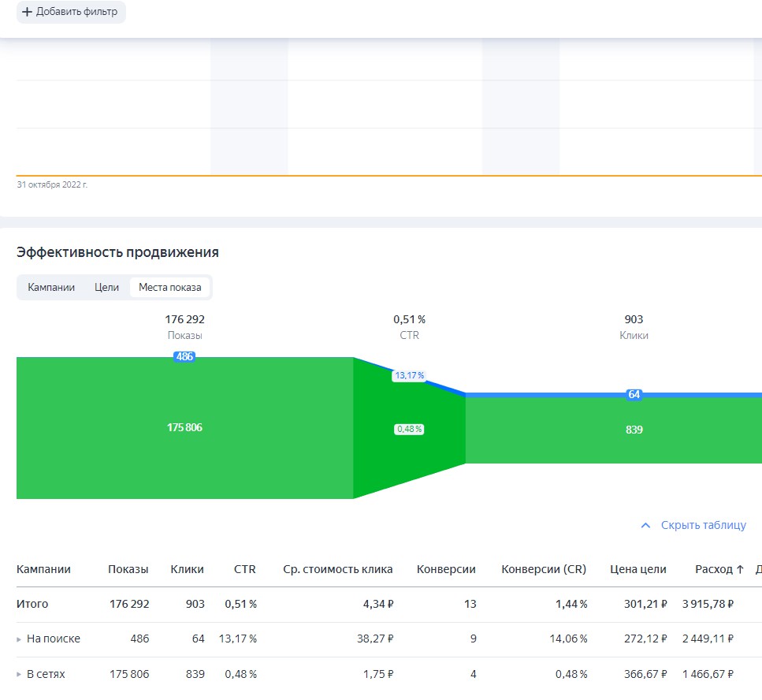Click the Скрыть таблицу link
762x700 pixels.
click(703, 525)
